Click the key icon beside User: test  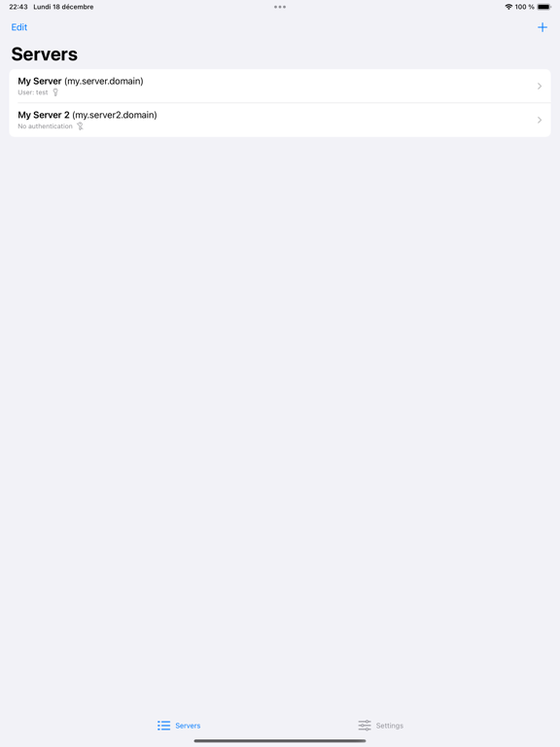click(x=55, y=92)
